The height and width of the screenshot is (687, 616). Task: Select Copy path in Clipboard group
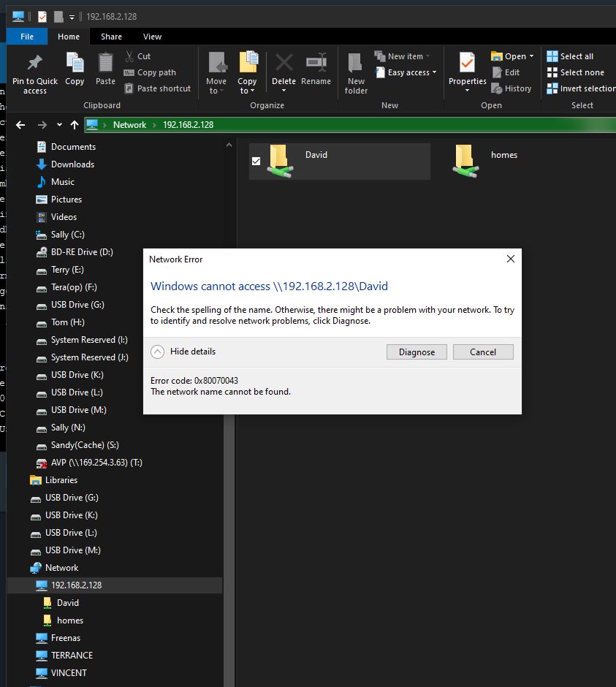point(150,72)
